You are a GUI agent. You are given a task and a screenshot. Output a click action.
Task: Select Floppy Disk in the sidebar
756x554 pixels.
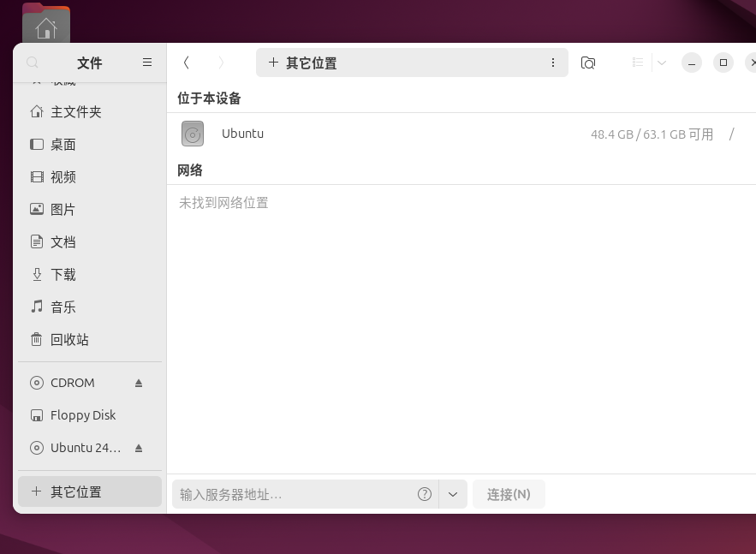coord(90,415)
